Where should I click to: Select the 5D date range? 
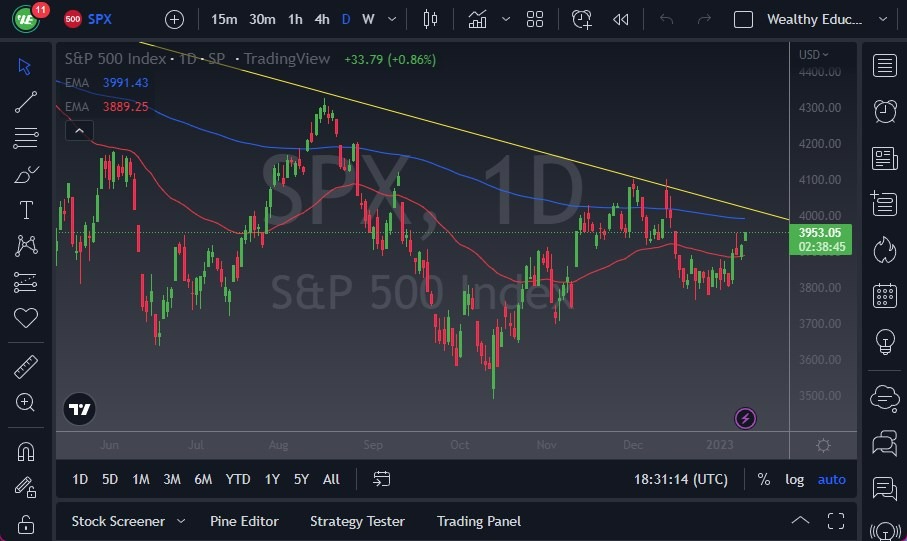(110, 479)
